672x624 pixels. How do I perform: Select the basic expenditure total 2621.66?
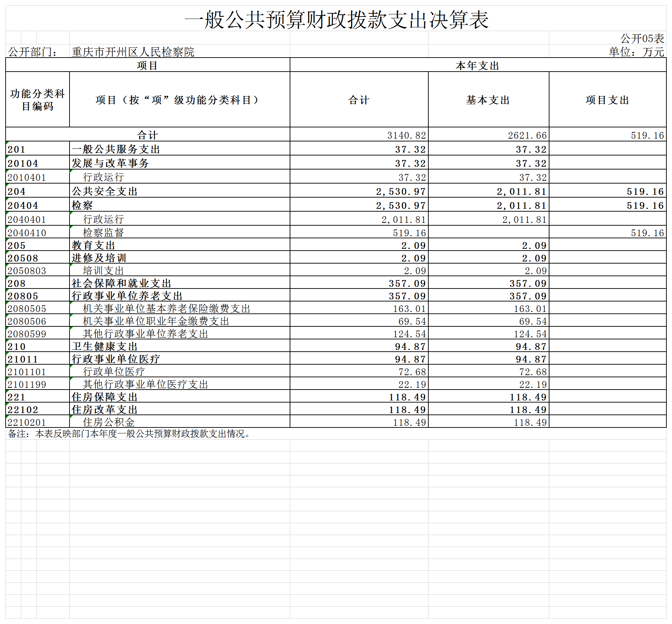[527, 135]
